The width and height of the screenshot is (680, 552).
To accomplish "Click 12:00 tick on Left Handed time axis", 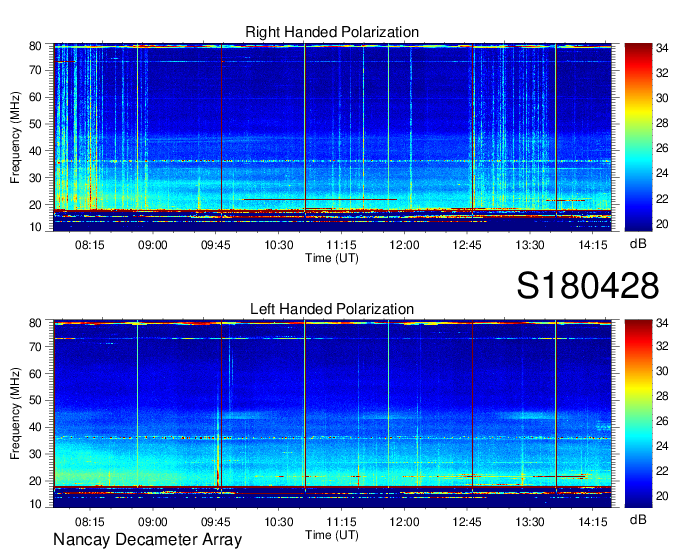I will (x=405, y=522).
